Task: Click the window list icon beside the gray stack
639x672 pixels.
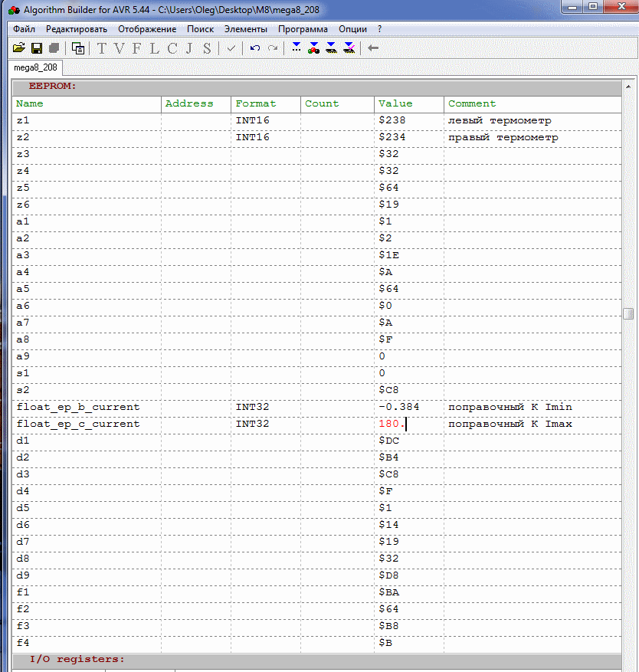Action: click(x=78, y=48)
